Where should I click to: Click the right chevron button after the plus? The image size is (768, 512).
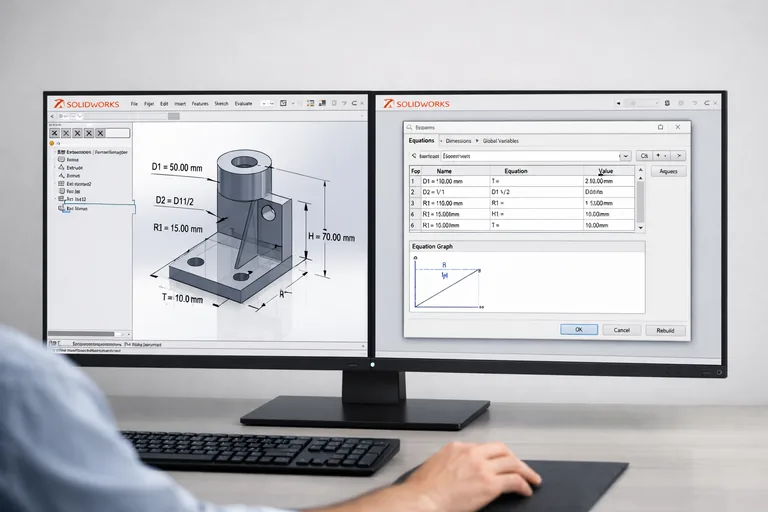(x=678, y=156)
